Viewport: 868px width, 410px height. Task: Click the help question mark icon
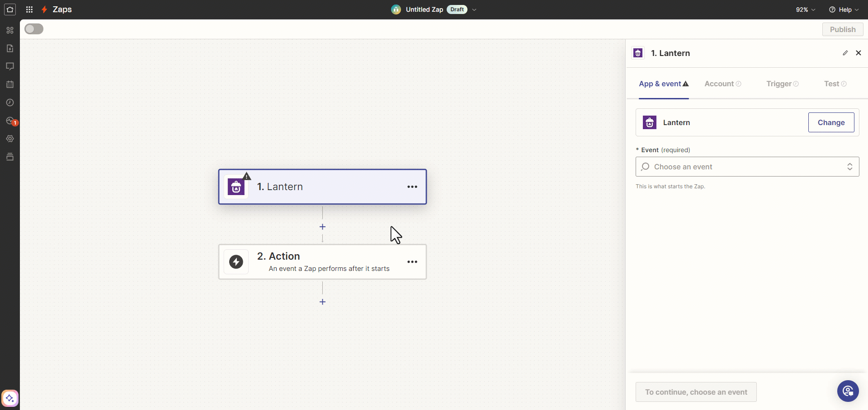[832, 9]
